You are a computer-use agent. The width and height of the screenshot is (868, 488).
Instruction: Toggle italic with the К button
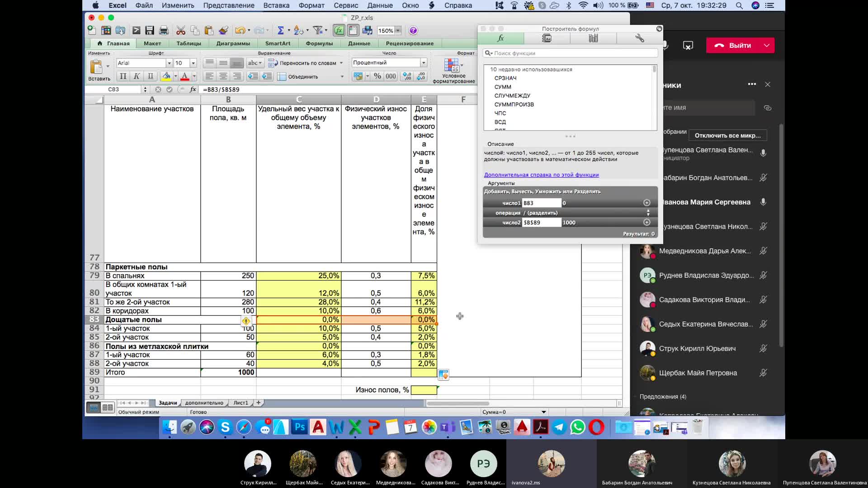point(137,76)
